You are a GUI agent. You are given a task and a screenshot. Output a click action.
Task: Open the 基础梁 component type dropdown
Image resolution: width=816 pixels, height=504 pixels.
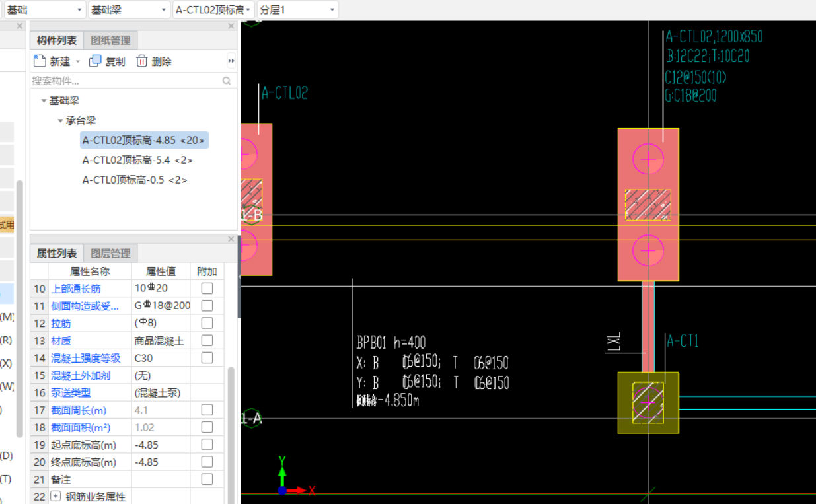click(129, 10)
